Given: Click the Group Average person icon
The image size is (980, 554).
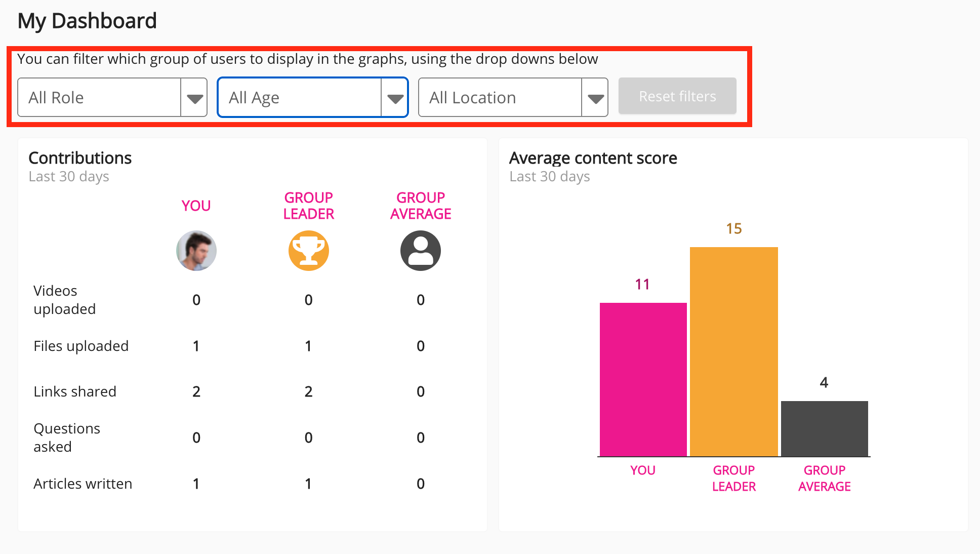Looking at the screenshot, I should [421, 251].
